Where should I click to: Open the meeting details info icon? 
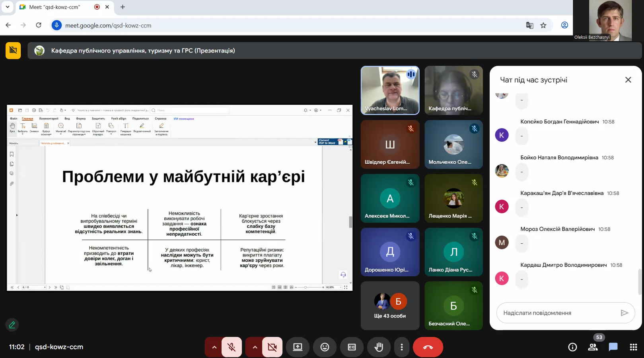click(572, 347)
